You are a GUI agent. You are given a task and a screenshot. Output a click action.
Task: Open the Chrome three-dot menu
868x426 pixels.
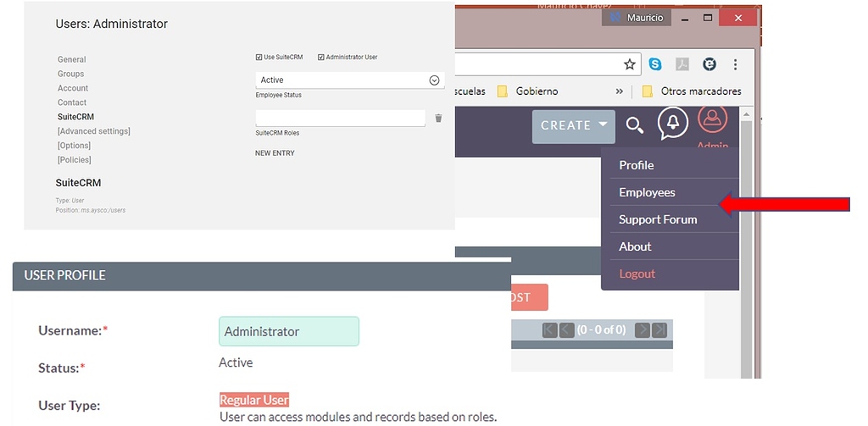point(735,64)
